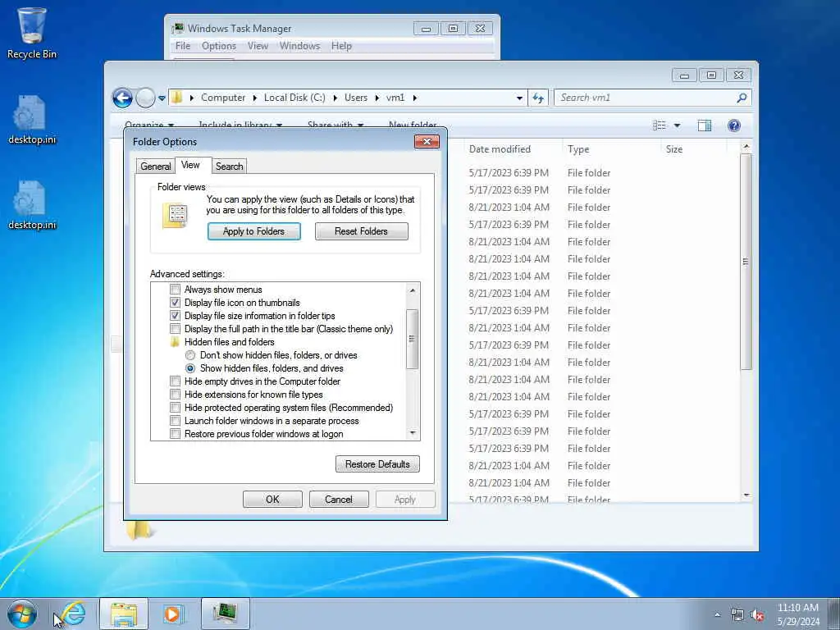840x630 pixels.
Task: Click the Back arrow in Explorer
Action: point(123,98)
